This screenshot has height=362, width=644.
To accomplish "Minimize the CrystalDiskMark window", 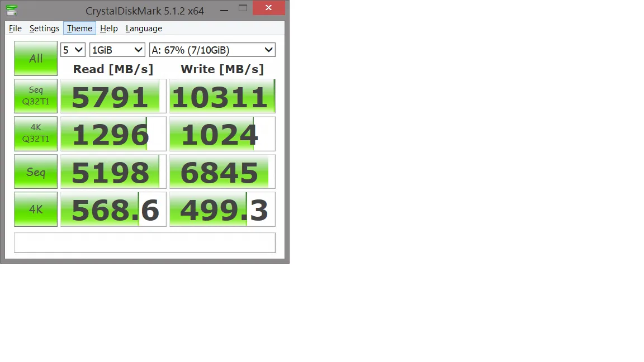I will 224,10.
